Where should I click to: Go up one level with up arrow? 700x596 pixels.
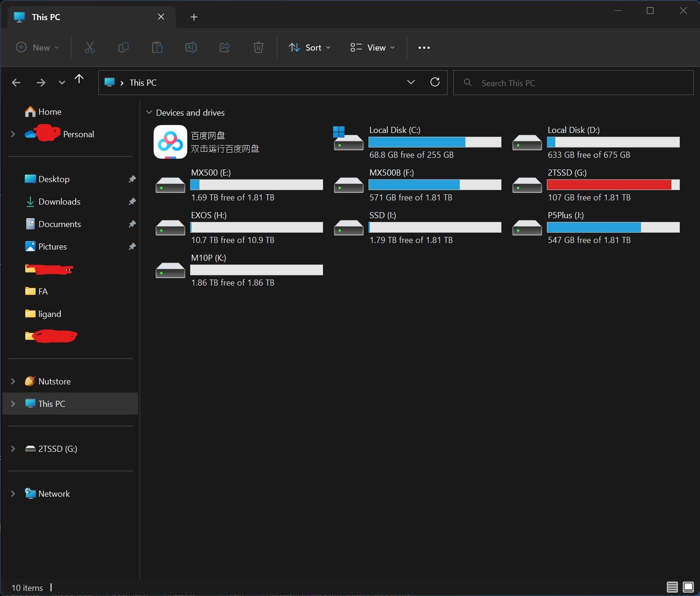pos(79,79)
